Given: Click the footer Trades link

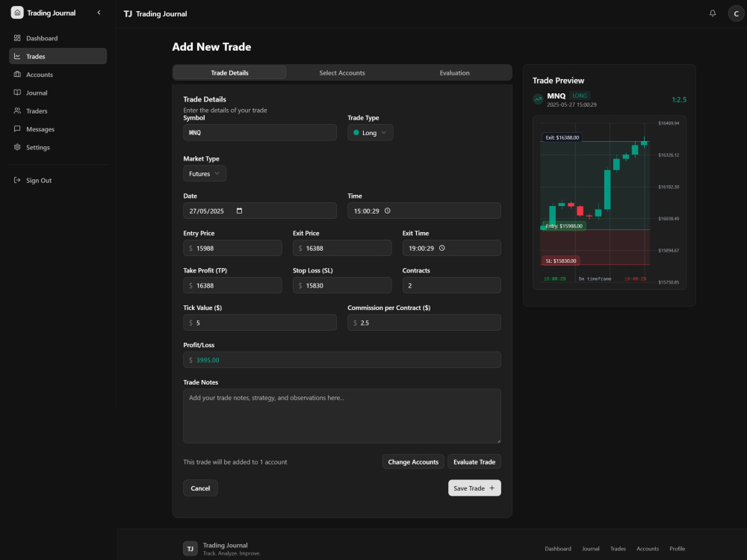Looking at the screenshot, I should click(618, 549).
